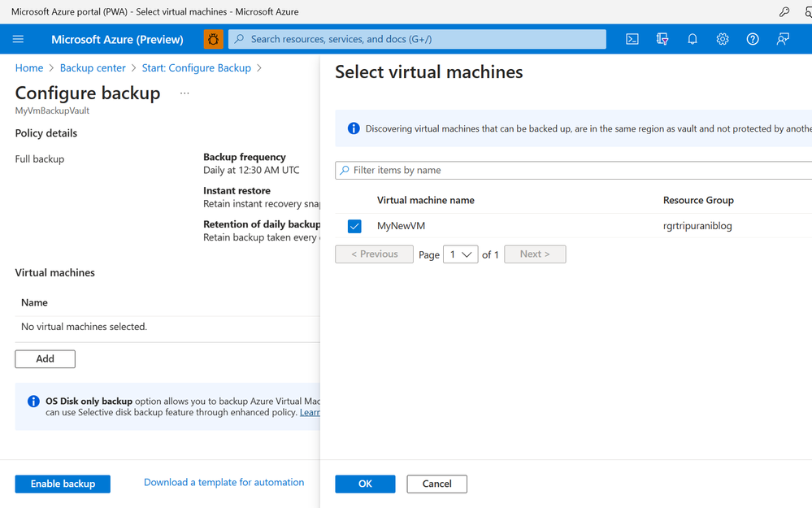Viewport: 812px width, 508px height.
Task: Click the info icon in the discovery banner
Action: point(354,128)
